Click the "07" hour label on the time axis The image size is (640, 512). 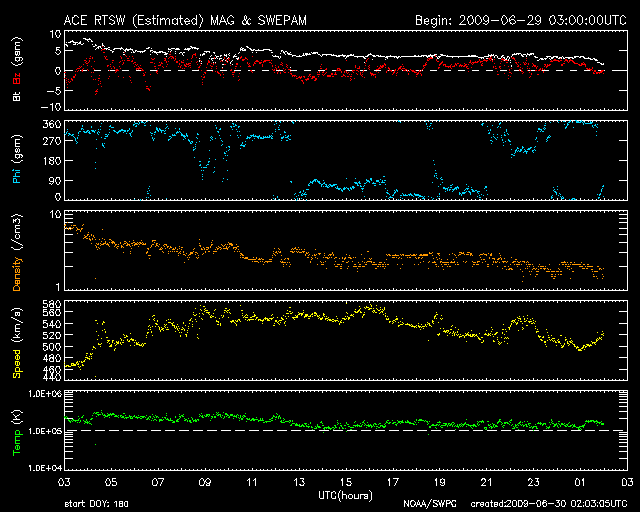[x=158, y=483]
